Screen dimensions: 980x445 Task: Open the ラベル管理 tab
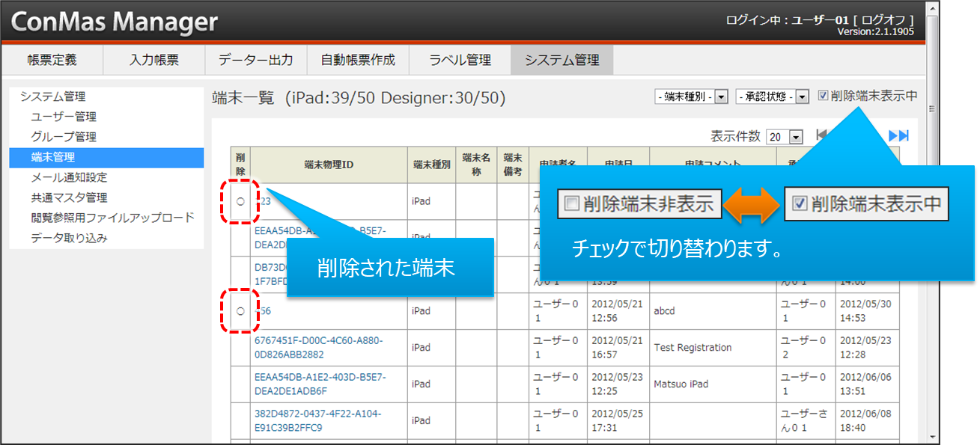(460, 60)
